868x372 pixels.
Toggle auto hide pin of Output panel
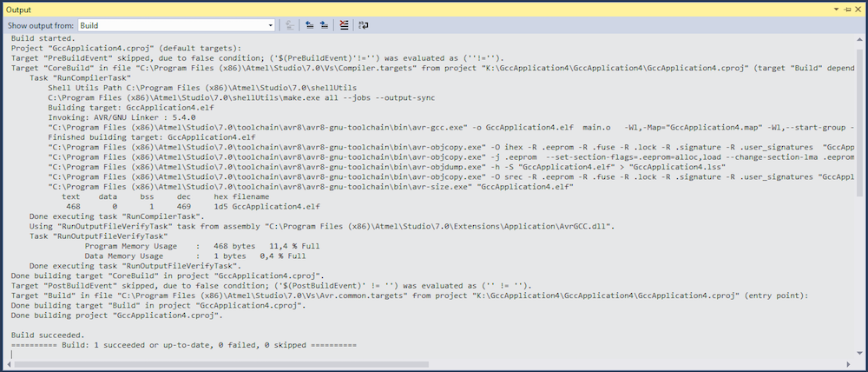pyautogui.click(x=847, y=10)
